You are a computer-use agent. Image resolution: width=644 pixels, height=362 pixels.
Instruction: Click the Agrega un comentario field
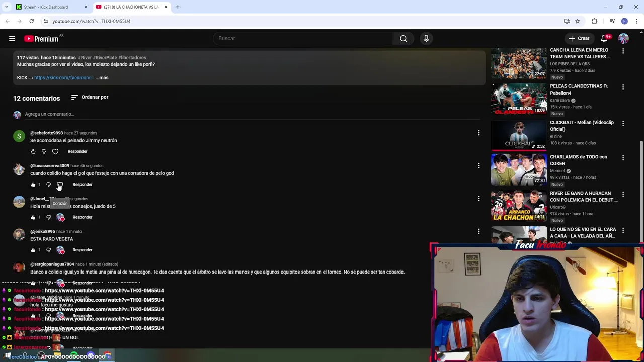[252, 114]
